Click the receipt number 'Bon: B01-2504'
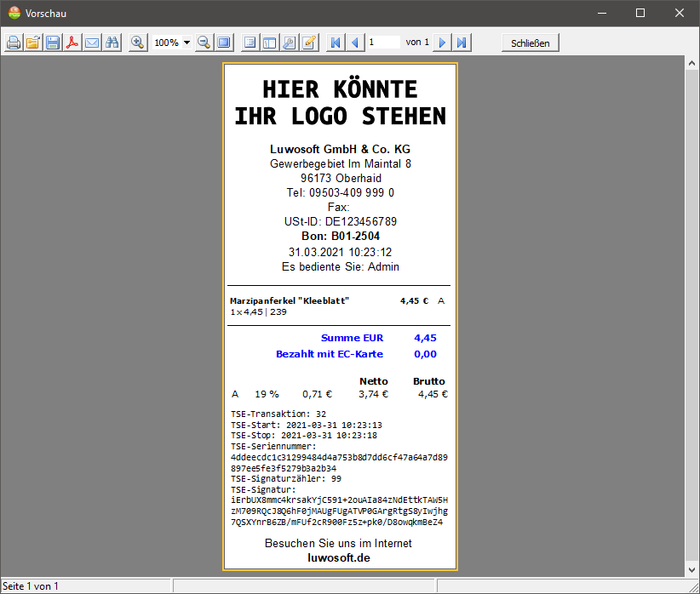 341,236
